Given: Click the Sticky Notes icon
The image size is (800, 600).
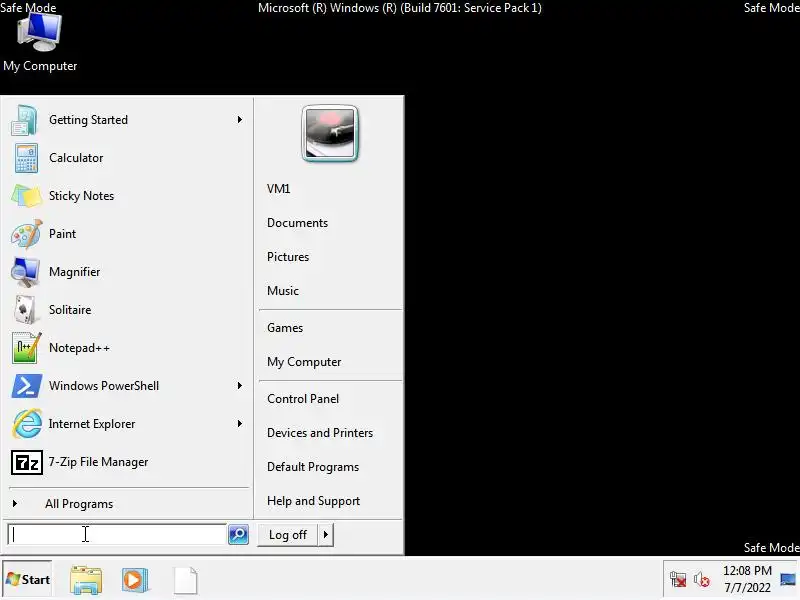Looking at the screenshot, I should [26, 196].
